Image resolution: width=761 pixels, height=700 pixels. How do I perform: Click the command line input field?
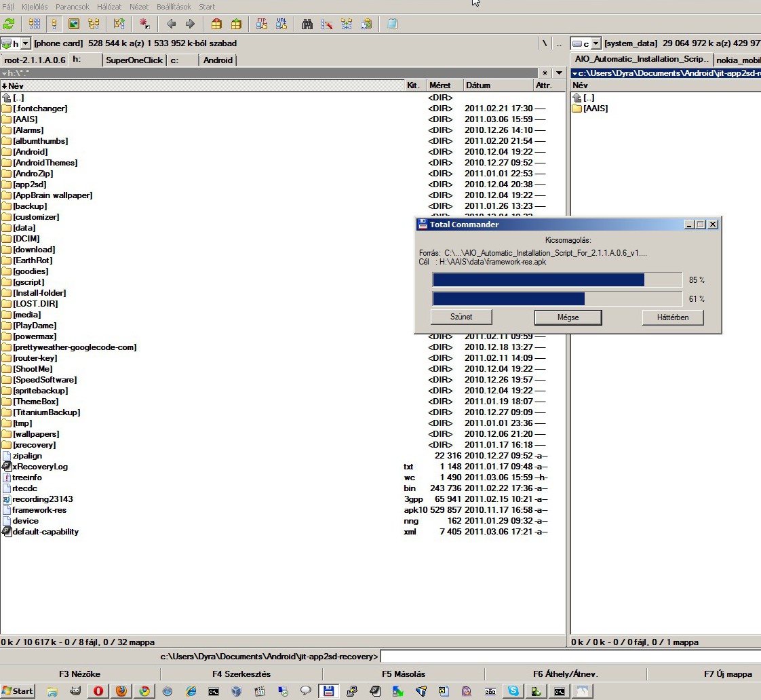570,657
